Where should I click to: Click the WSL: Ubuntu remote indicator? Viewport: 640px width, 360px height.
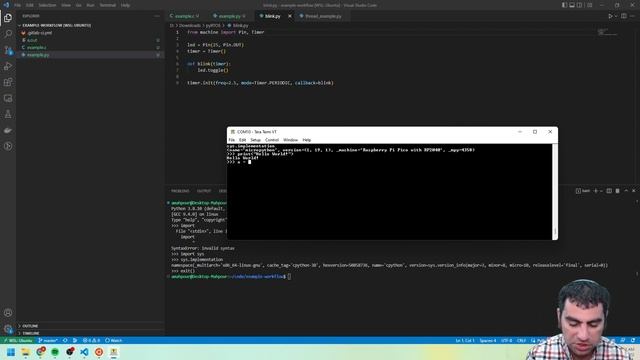(x=18, y=340)
